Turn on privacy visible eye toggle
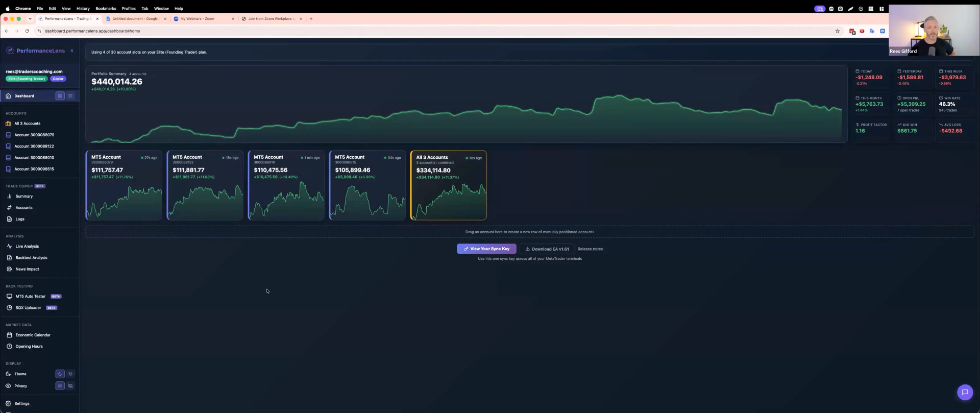The height and width of the screenshot is (413, 980). point(60,386)
